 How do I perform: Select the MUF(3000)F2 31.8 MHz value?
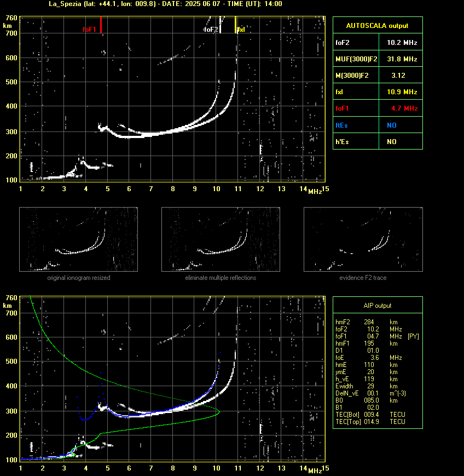point(401,59)
